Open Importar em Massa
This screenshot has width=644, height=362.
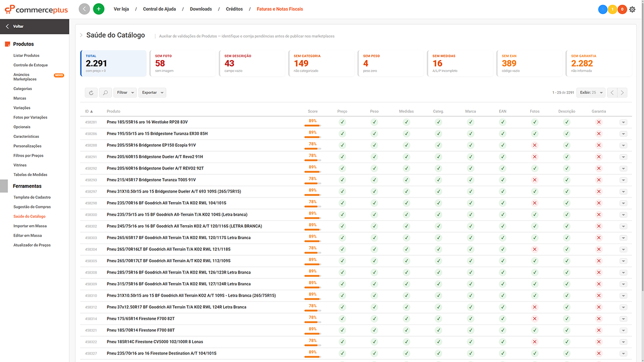pyautogui.click(x=30, y=226)
